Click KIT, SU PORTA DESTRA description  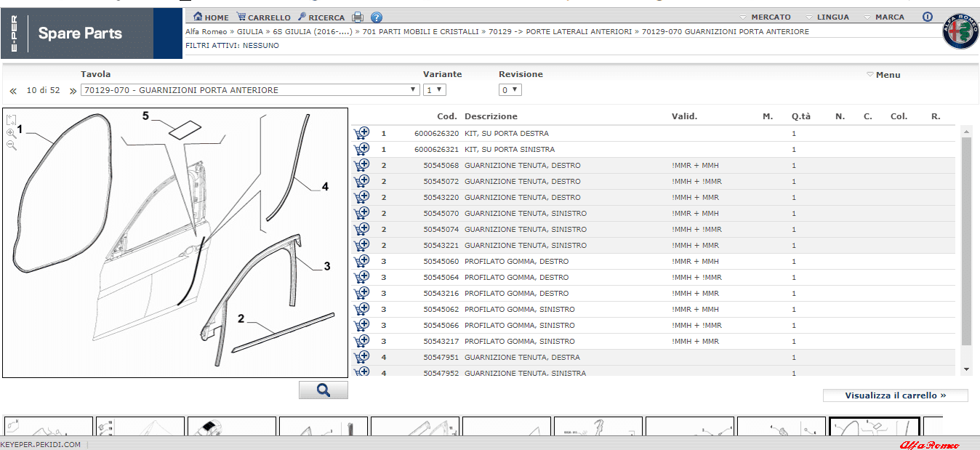507,134
